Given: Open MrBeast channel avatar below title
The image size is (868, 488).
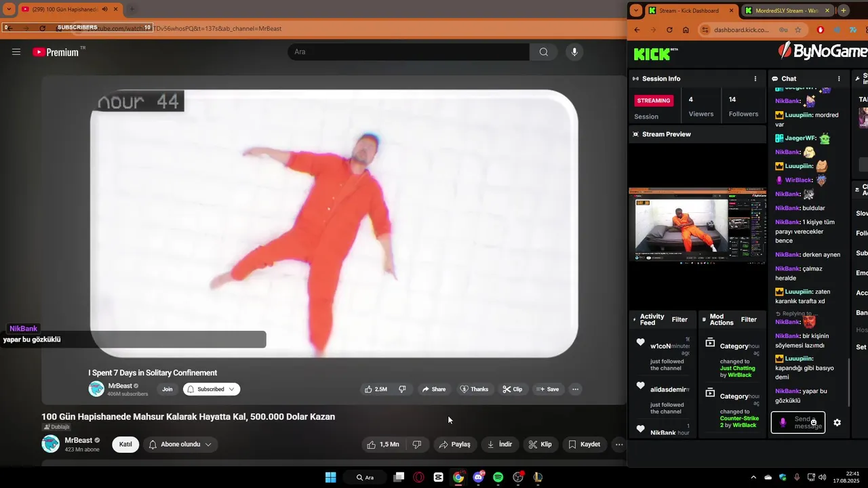Looking at the screenshot, I should tap(51, 444).
